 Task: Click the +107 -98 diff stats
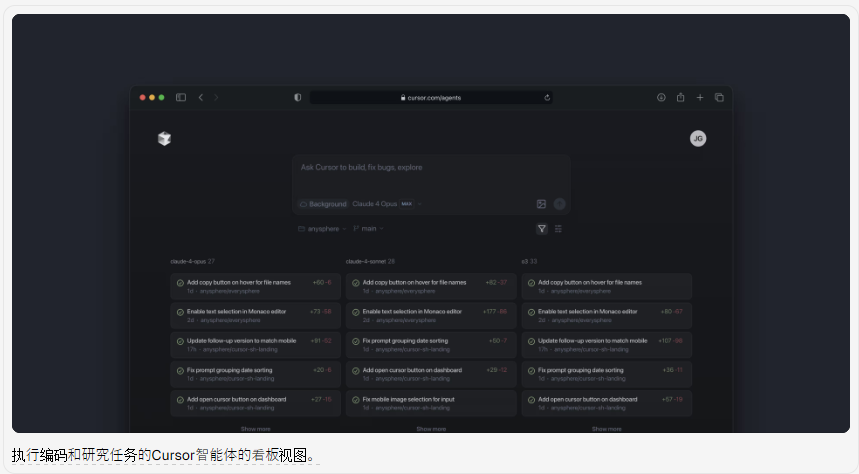point(670,340)
